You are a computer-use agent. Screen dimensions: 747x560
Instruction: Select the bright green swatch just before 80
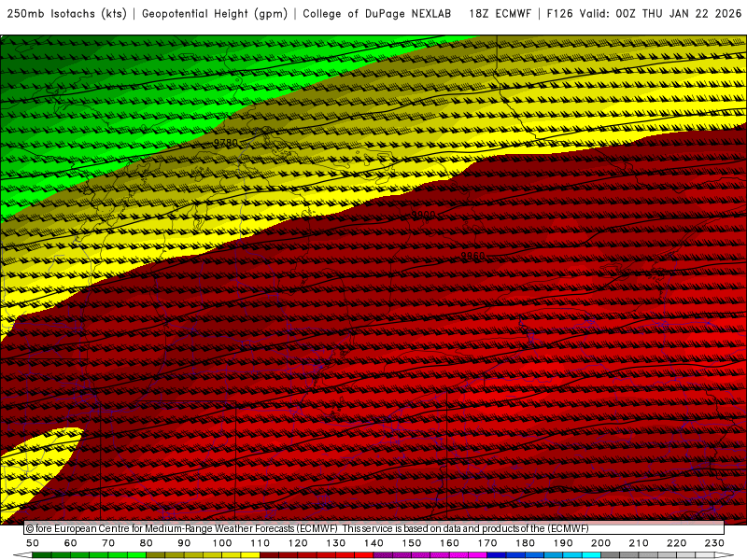click(x=136, y=555)
